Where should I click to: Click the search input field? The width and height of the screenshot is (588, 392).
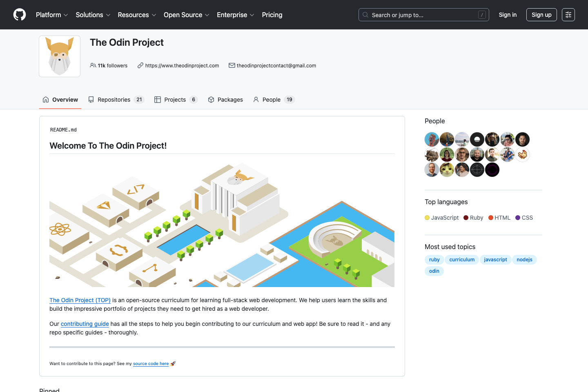(423, 15)
